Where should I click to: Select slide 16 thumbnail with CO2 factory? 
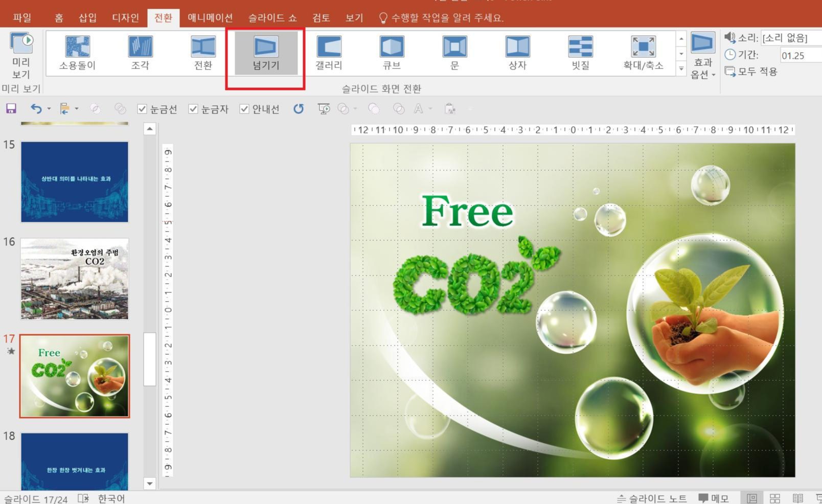(75, 279)
